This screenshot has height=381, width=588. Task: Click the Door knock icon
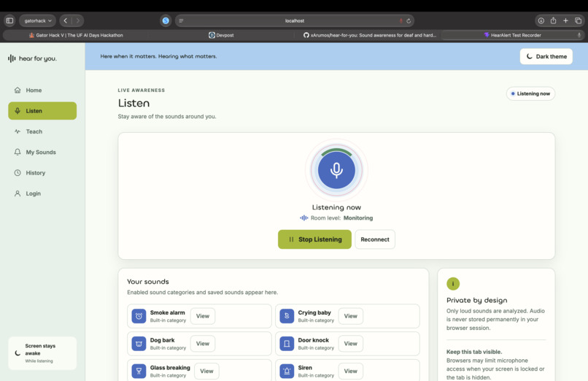pyautogui.click(x=287, y=344)
